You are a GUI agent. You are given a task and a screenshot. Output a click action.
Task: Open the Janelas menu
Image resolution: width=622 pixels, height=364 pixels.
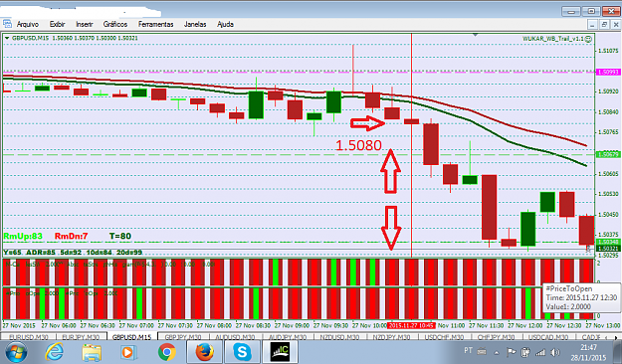(195, 24)
